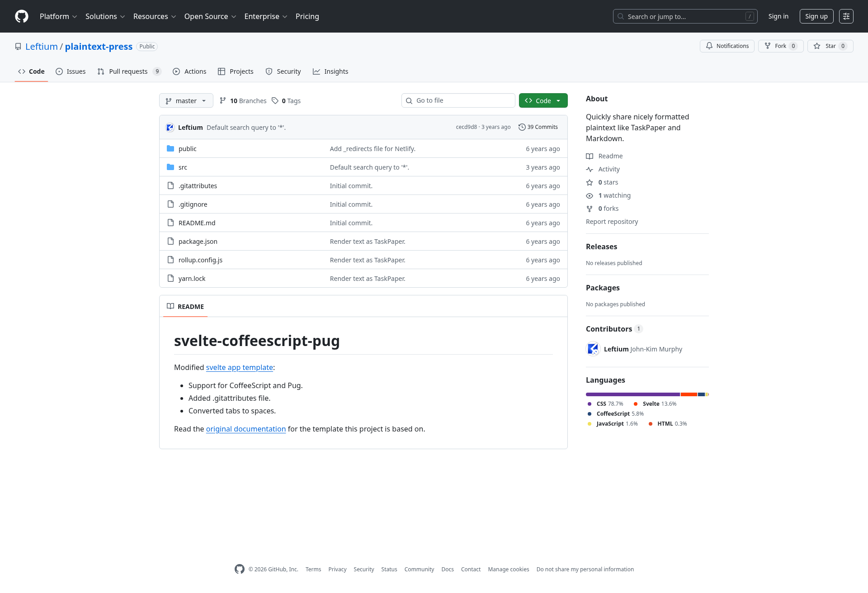Expand the Solutions menu
868x593 pixels.
(x=105, y=16)
